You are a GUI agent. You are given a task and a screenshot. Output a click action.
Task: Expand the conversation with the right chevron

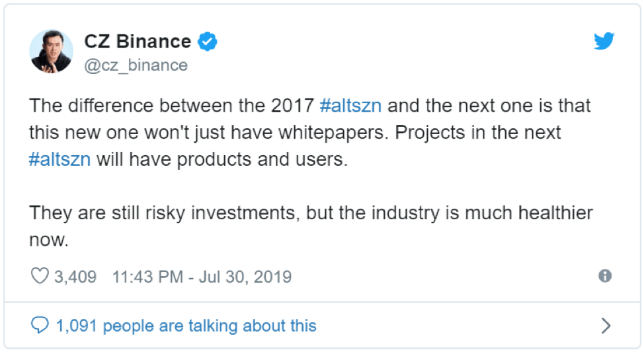pyautogui.click(x=606, y=326)
